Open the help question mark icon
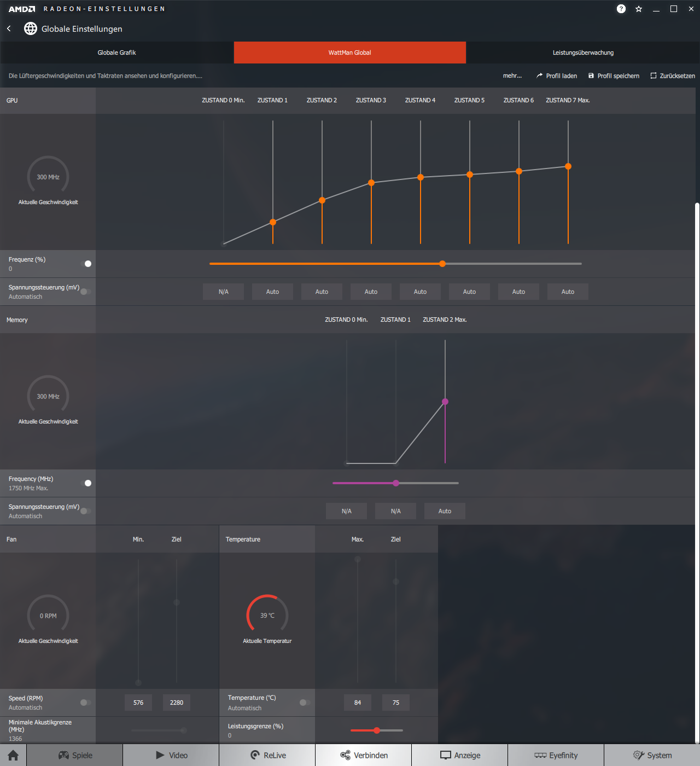700x766 pixels. 621,9
